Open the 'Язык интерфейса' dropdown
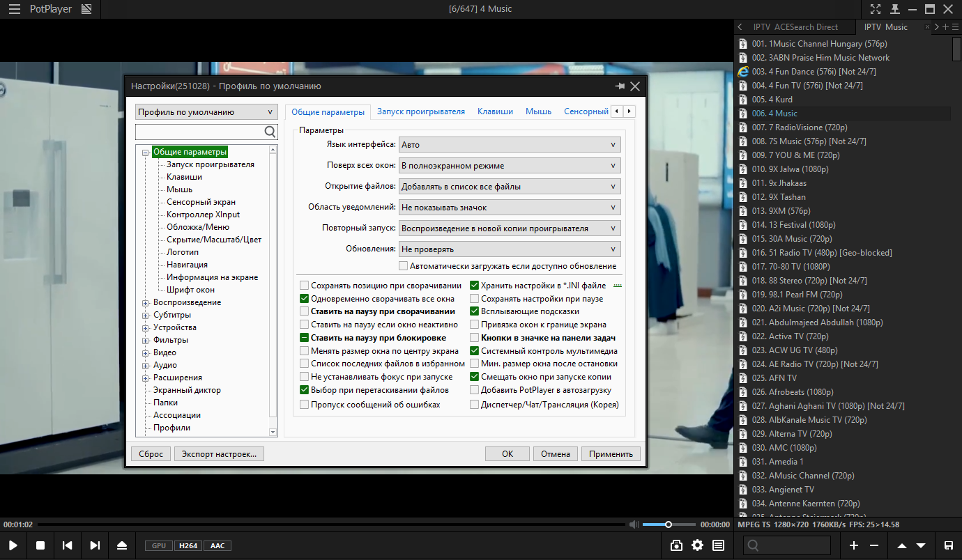Viewport: 962px width, 560px height. (510, 145)
